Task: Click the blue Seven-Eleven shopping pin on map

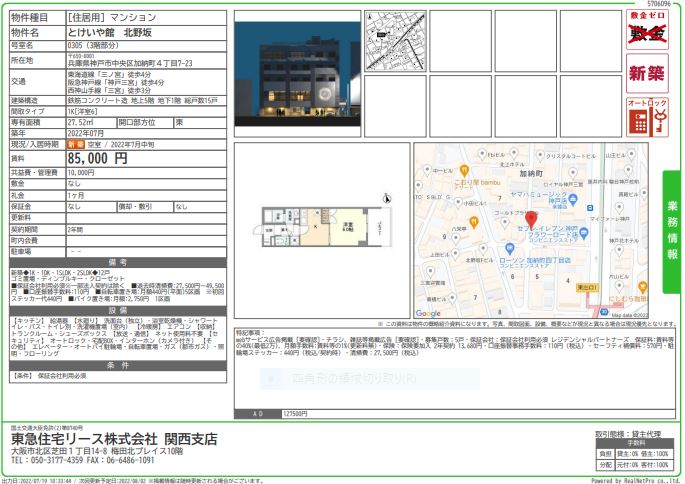Action: click(x=583, y=233)
